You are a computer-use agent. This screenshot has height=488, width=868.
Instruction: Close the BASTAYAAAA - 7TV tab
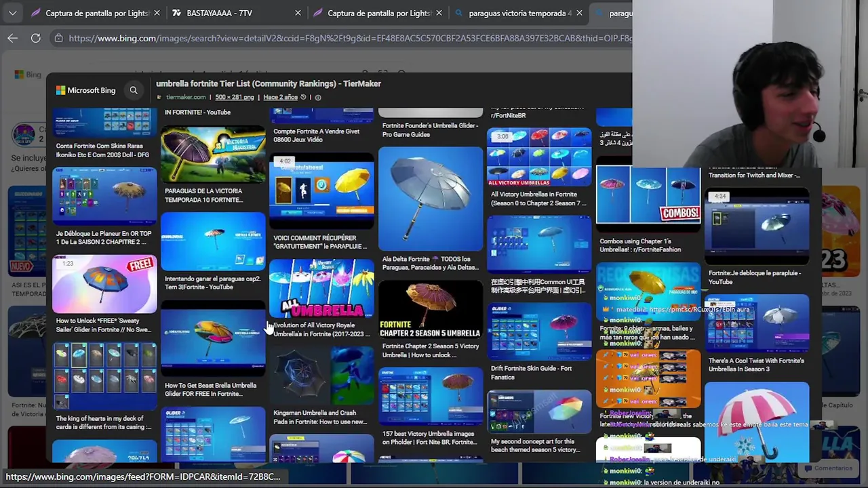(x=298, y=13)
